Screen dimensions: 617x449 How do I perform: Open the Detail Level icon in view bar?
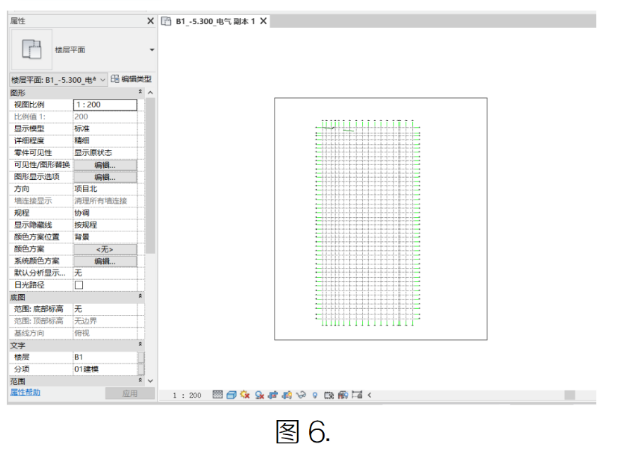click(x=217, y=395)
